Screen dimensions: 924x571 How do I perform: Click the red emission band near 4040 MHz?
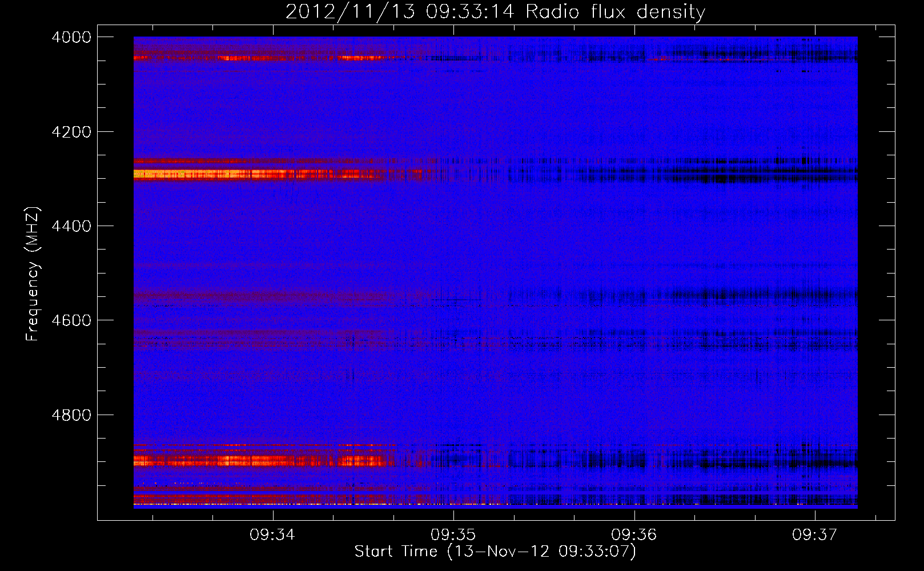pos(260,57)
